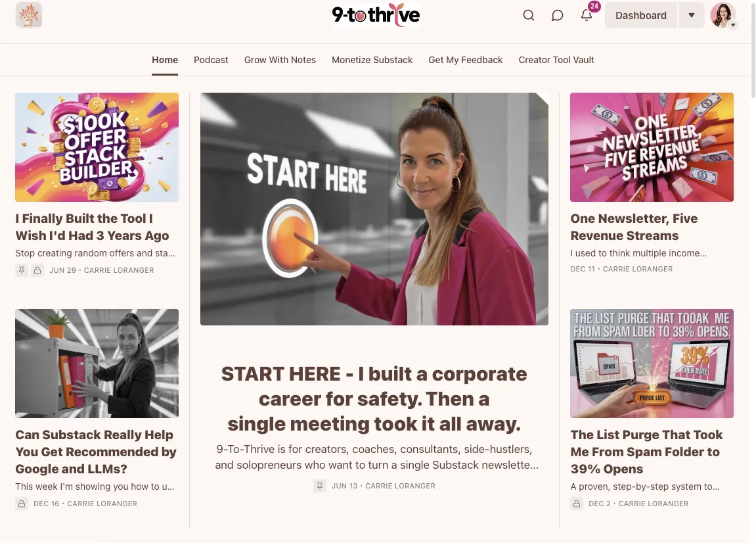The image size is (756, 543).
Task: Open 'START HERE - I built a corporate career' title
Action: [374, 399]
